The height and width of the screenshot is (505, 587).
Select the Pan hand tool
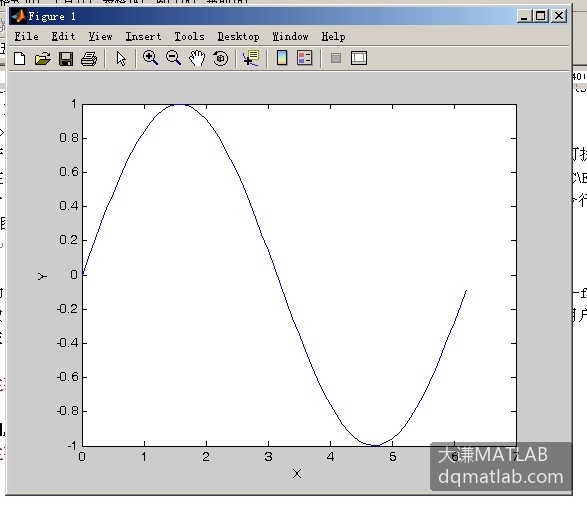click(197, 58)
